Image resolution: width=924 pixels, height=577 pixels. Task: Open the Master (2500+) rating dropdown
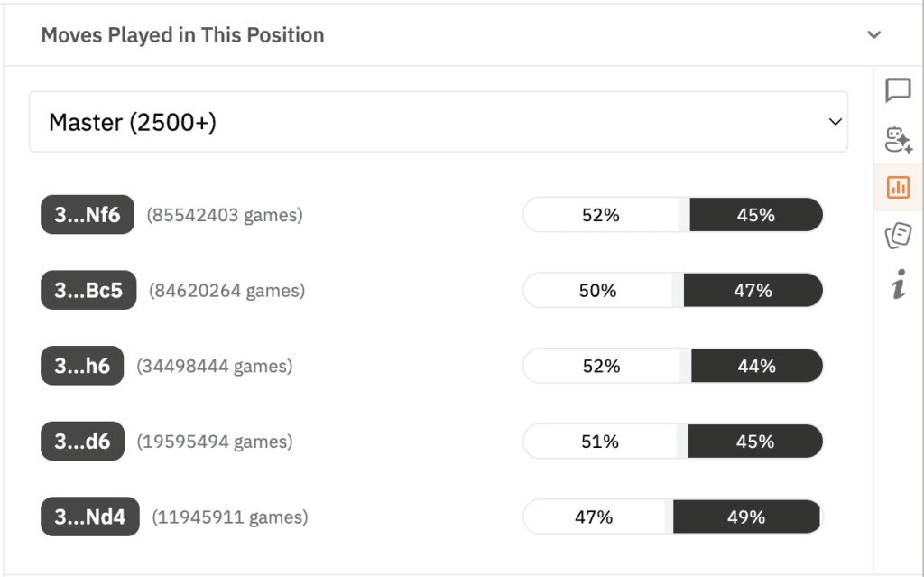tap(439, 122)
